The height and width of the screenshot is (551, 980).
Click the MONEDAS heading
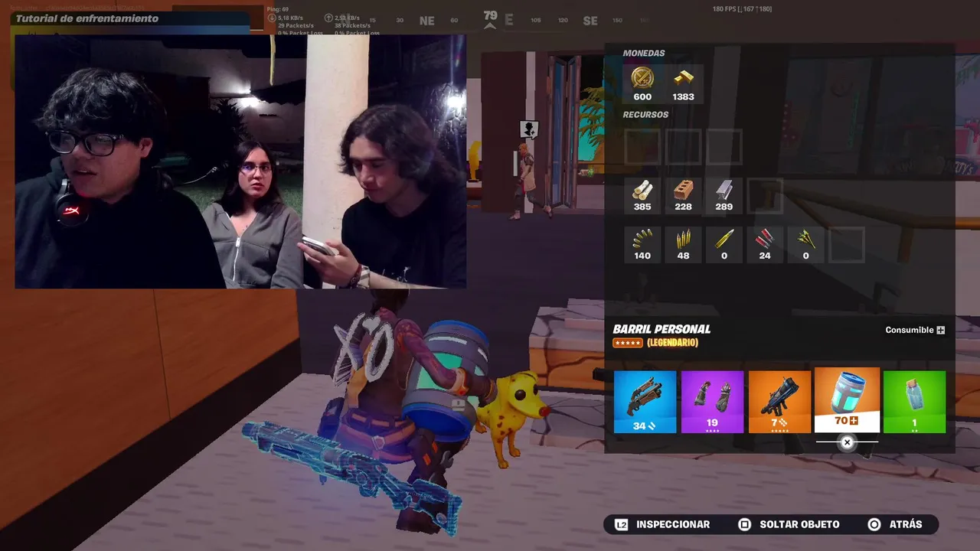point(644,54)
